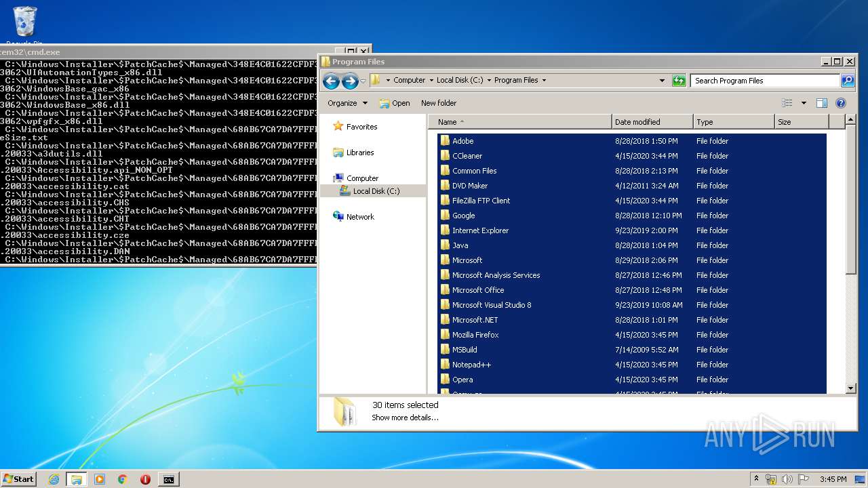This screenshot has width=868, height=488.
Task: Refresh the Program Files folder view
Action: (679, 81)
